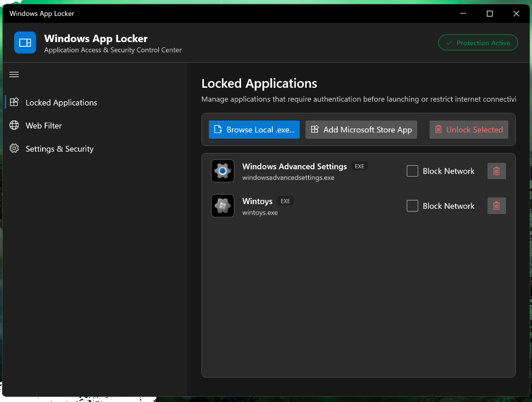This screenshot has height=402, width=532.
Task: Delete the Wintoys entry with trash icon
Action: coord(496,206)
